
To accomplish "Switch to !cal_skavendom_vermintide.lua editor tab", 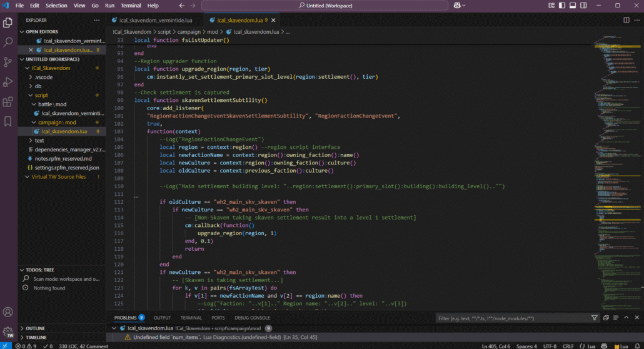I will coord(155,20).
